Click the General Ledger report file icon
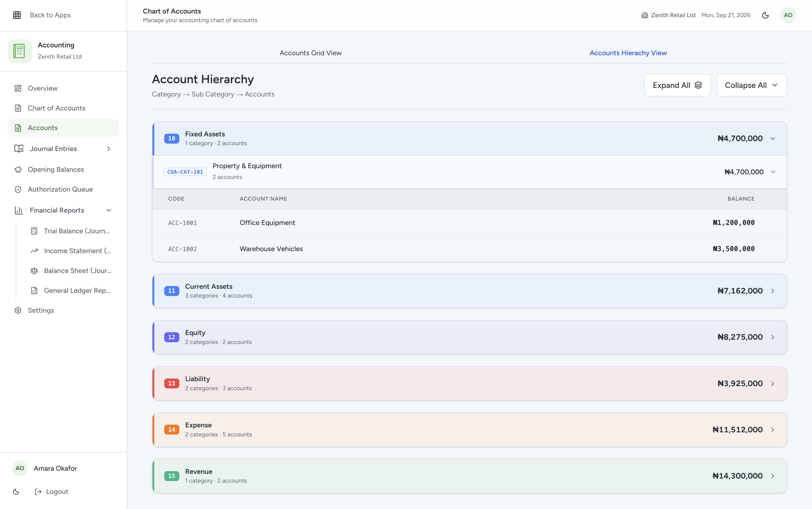Screen dimensions: 812x509 point(34,291)
